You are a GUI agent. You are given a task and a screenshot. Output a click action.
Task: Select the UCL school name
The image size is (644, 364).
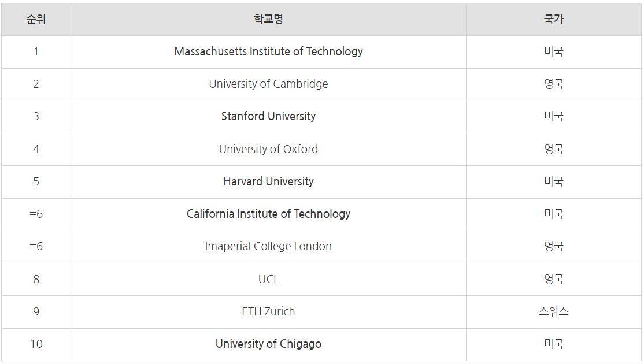click(268, 279)
